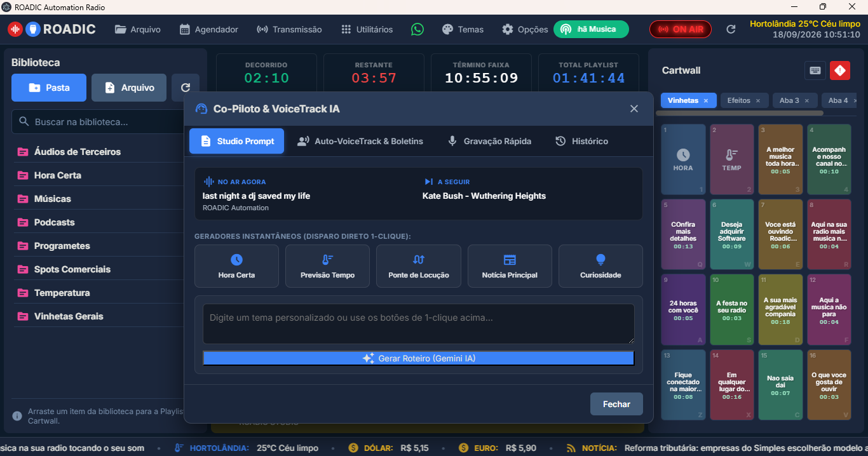Switch to Auto-VoiceTrack & Boletins tab
The height and width of the screenshot is (456, 868).
(x=360, y=141)
